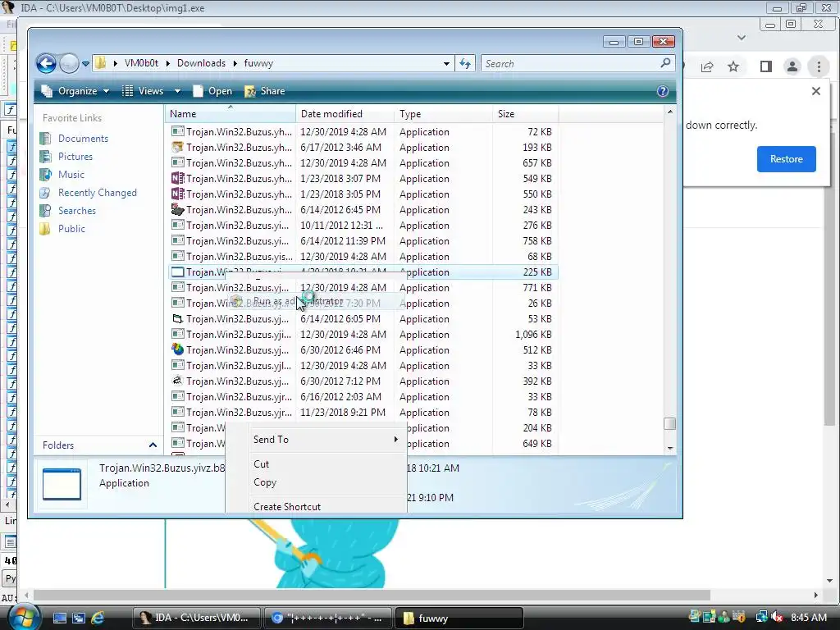Select the 193 KB file dated 6/17/2012
The image size is (840, 630).
point(363,148)
